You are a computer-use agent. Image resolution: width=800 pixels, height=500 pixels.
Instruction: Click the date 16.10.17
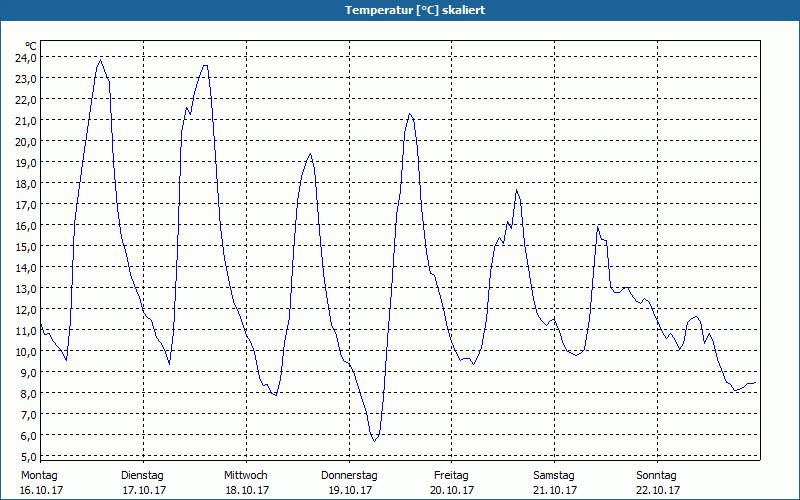[41, 490]
